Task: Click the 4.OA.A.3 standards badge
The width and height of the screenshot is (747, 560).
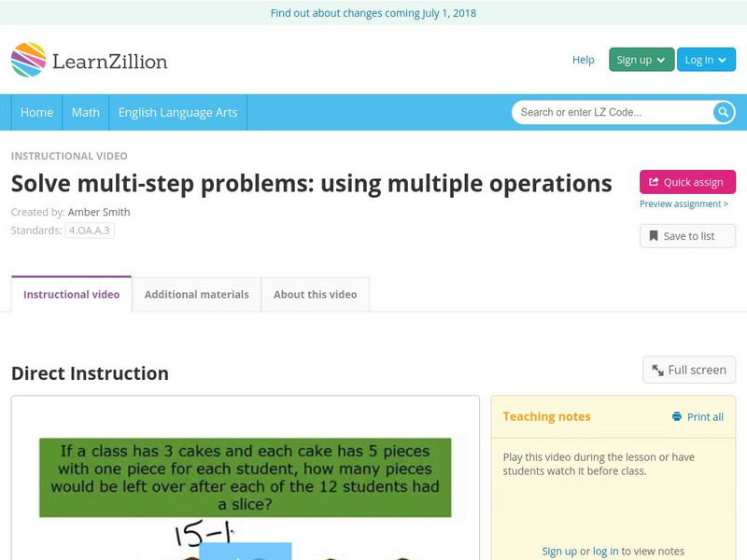Action: (x=88, y=229)
